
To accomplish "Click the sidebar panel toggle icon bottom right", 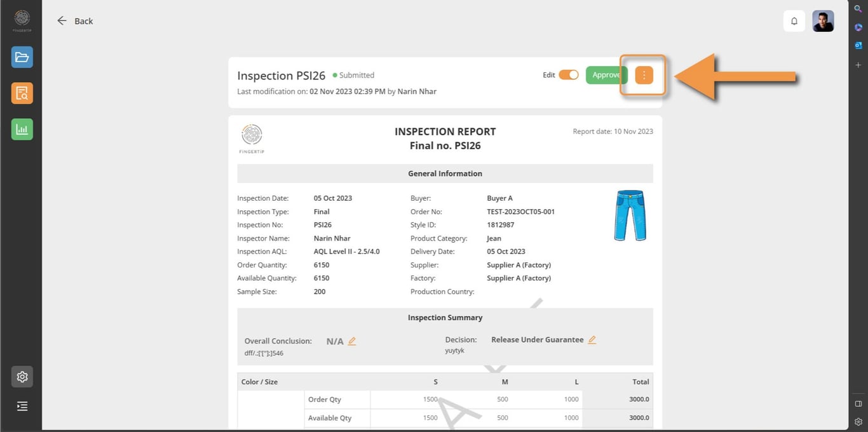I will point(858,403).
